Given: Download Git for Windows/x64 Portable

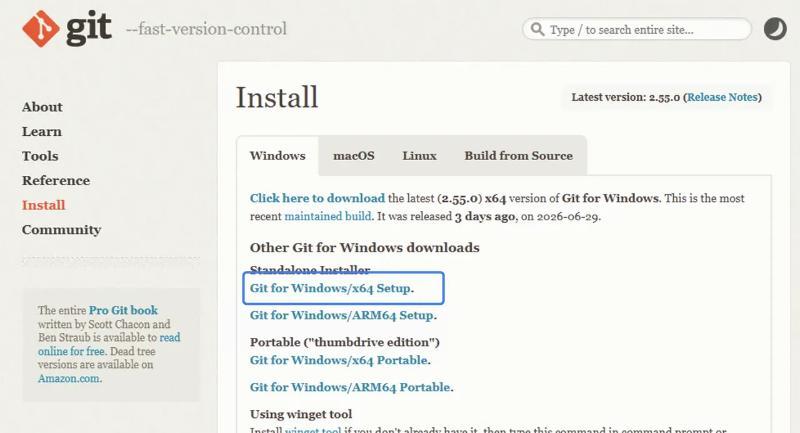Looking at the screenshot, I should (x=339, y=360).
